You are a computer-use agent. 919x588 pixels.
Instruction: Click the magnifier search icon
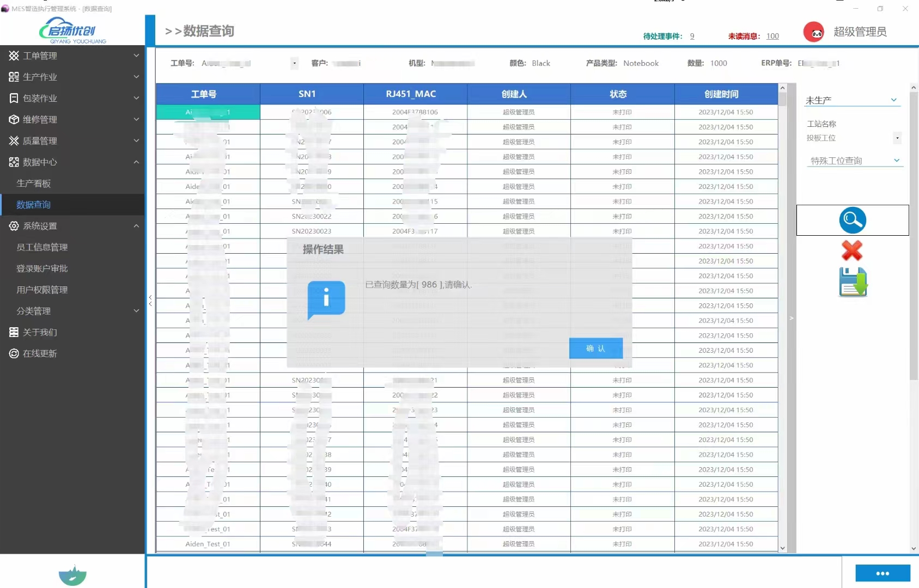click(852, 220)
